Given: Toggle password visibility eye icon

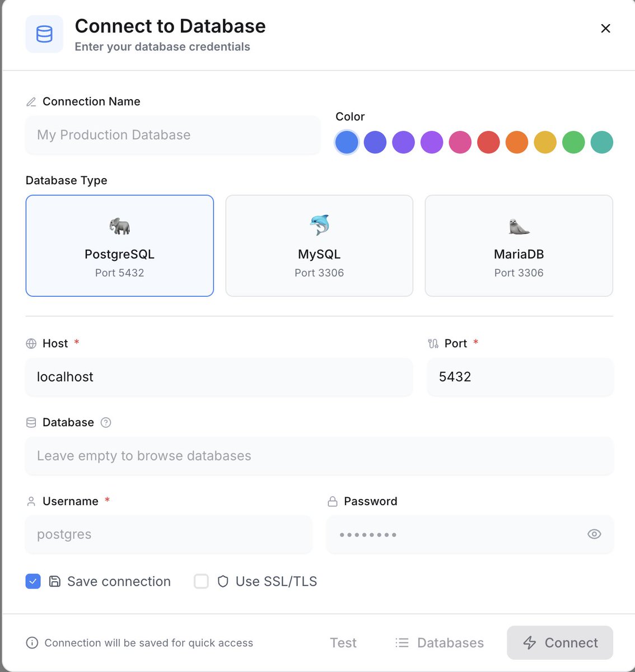Looking at the screenshot, I should [594, 534].
